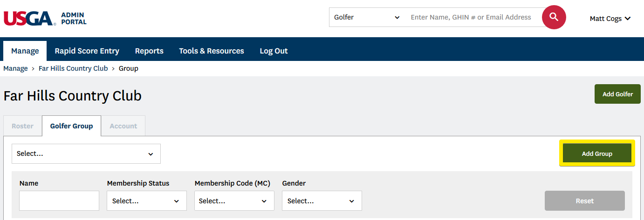The height and width of the screenshot is (220, 644).
Task: Expand the Gender filter dropdown
Action: click(322, 201)
